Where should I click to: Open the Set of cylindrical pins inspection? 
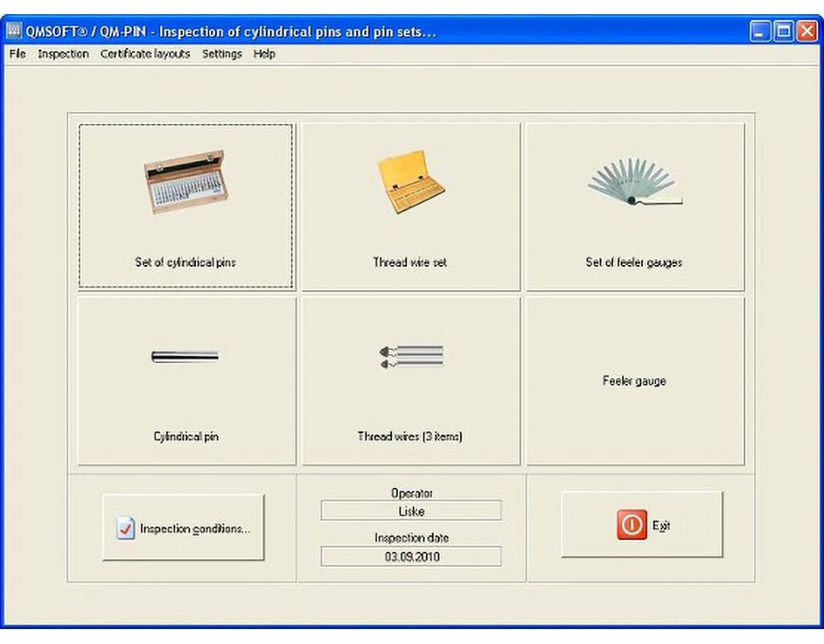pyautogui.click(x=185, y=206)
